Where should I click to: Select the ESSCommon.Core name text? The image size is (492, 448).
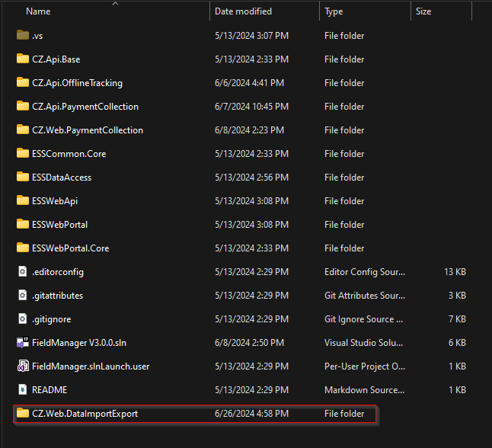pyautogui.click(x=69, y=154)
